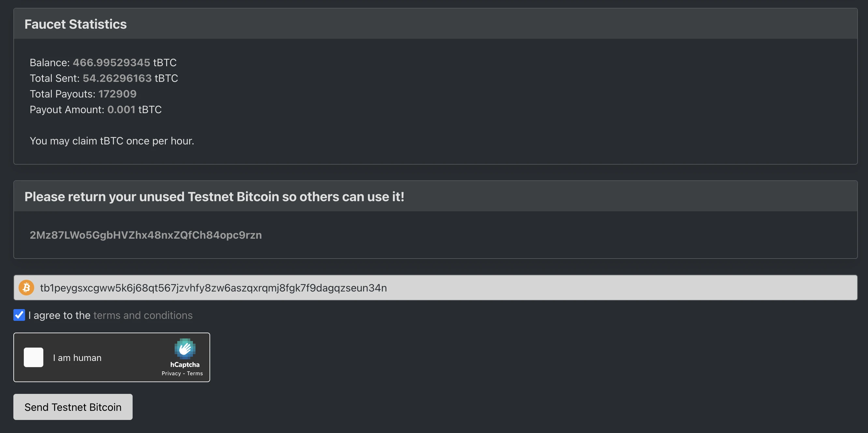The width and height of the screenshot is (868, 433).
Task: Uncheck the terms agreement checkbox
Action: coord(19,315)
